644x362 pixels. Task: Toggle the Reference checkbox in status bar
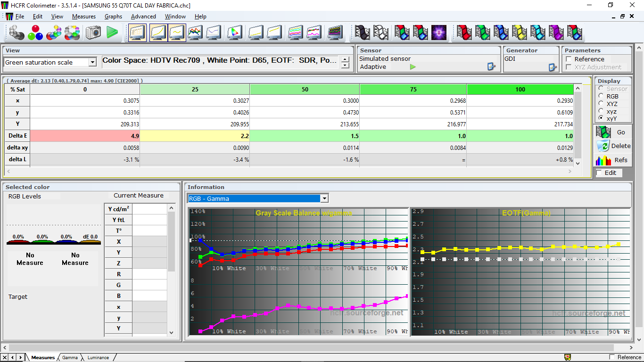[612, 357]
